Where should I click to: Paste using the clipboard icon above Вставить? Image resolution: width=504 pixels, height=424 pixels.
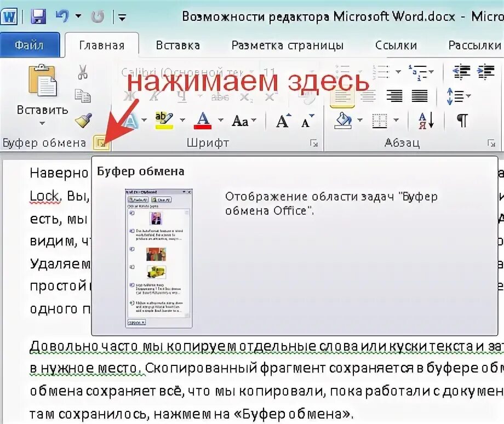click(x=42, y=81)
